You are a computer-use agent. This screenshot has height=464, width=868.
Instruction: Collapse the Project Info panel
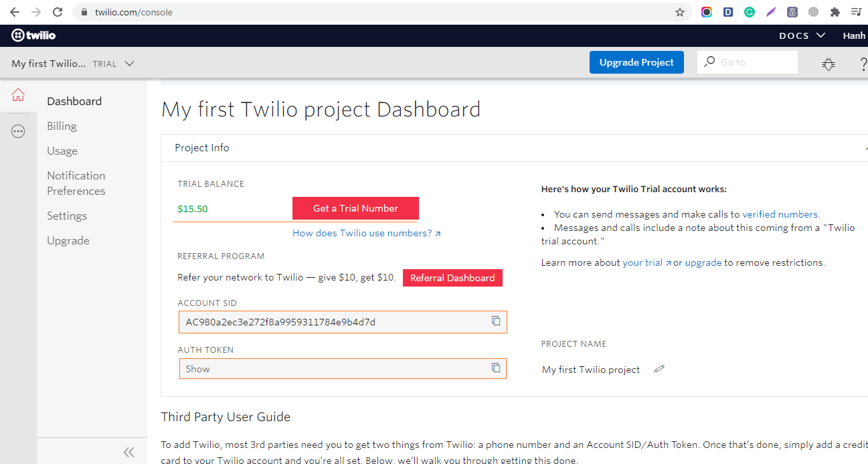865,148
